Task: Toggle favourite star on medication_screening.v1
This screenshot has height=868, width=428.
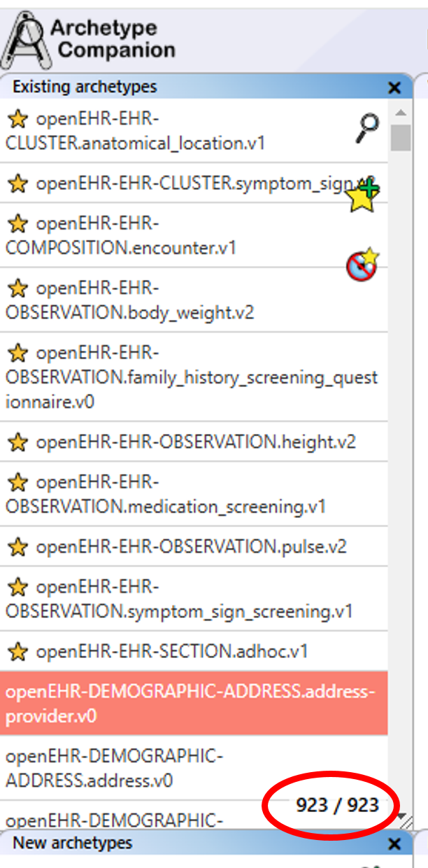Action: 17,483
